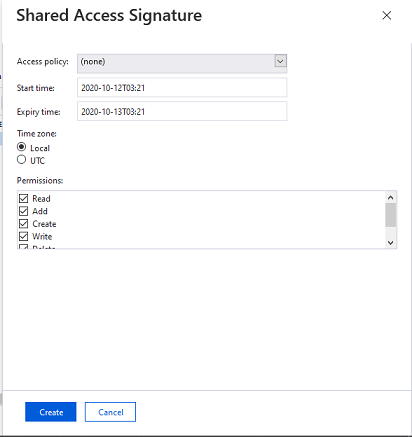This screenshot has width=412, height=437.
Task: Click the blue Create button
Action: pos(51,412)
